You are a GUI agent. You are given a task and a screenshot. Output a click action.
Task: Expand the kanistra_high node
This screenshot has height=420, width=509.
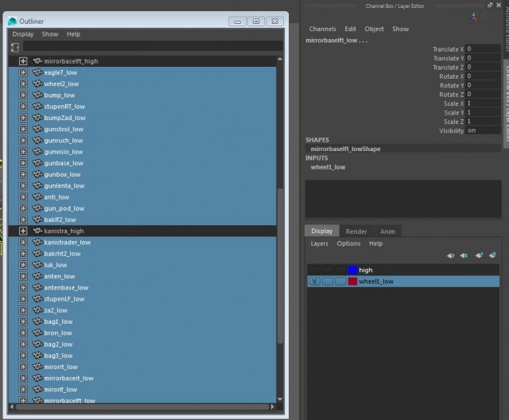23,231
